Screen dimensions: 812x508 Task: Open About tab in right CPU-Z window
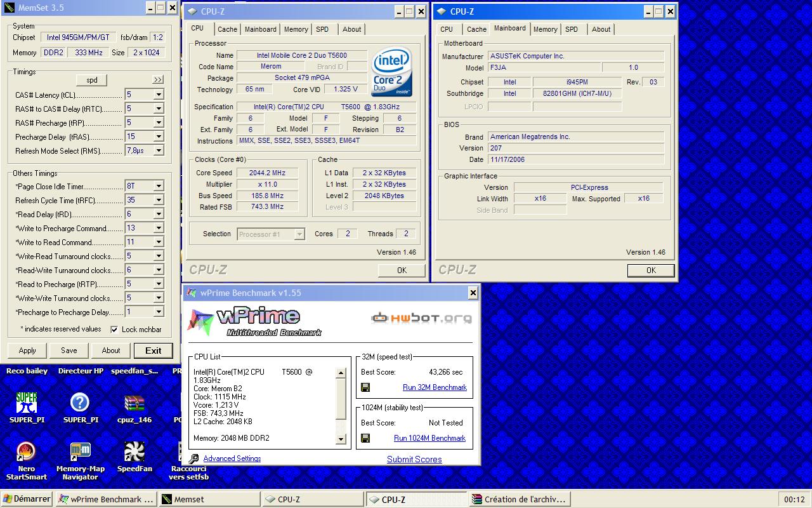tap(601, 29)
